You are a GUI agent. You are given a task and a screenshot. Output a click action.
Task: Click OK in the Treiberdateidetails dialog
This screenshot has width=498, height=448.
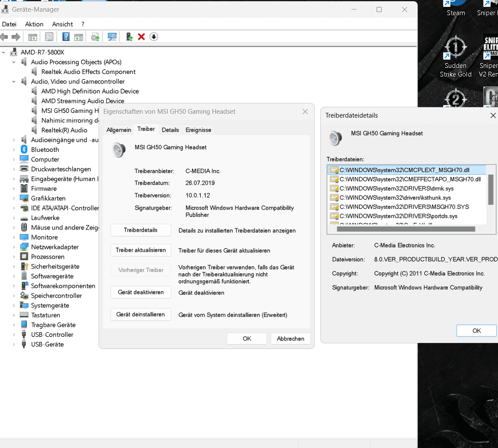pyautogui.click(x=476, y=330)
